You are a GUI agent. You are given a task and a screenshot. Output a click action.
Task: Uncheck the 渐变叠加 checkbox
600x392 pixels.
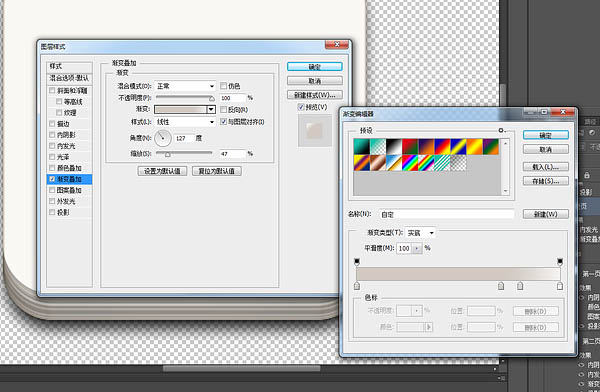(52, 179)
